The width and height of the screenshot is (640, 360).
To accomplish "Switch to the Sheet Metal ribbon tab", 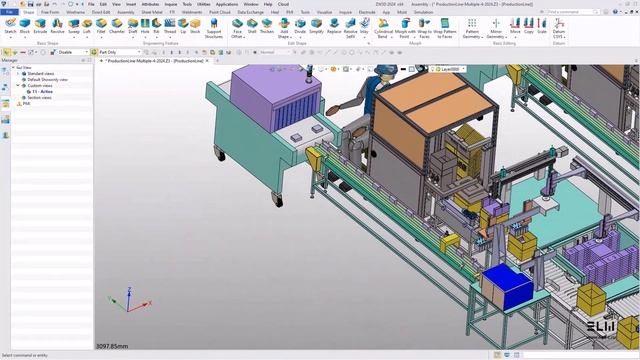I will [152, 12].
